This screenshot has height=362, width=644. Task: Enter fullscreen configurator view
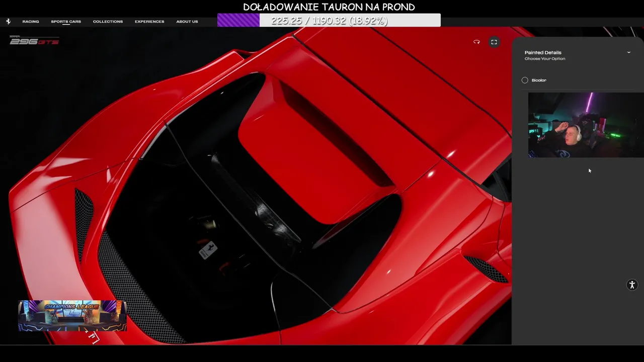click(x=494, y=42)
